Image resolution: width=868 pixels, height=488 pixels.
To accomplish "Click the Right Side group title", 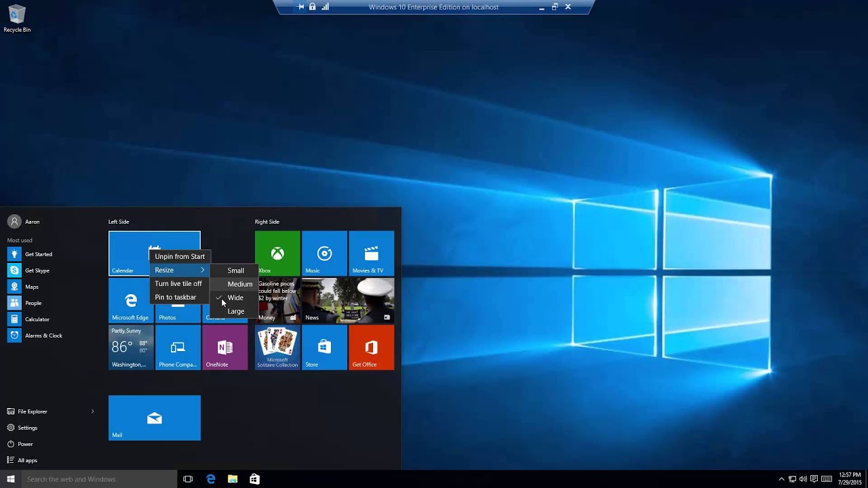I will pyautogui.click(x=267, y=222).
